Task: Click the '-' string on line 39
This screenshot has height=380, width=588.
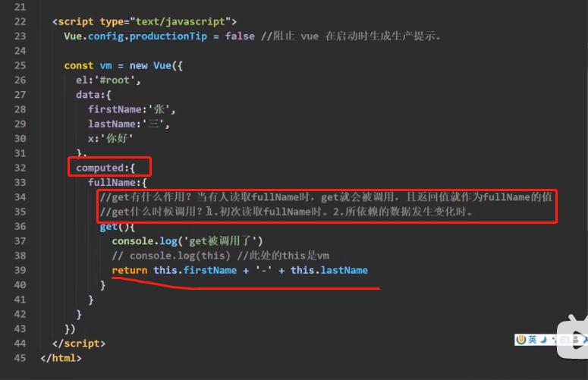Action: pos(263,270)
